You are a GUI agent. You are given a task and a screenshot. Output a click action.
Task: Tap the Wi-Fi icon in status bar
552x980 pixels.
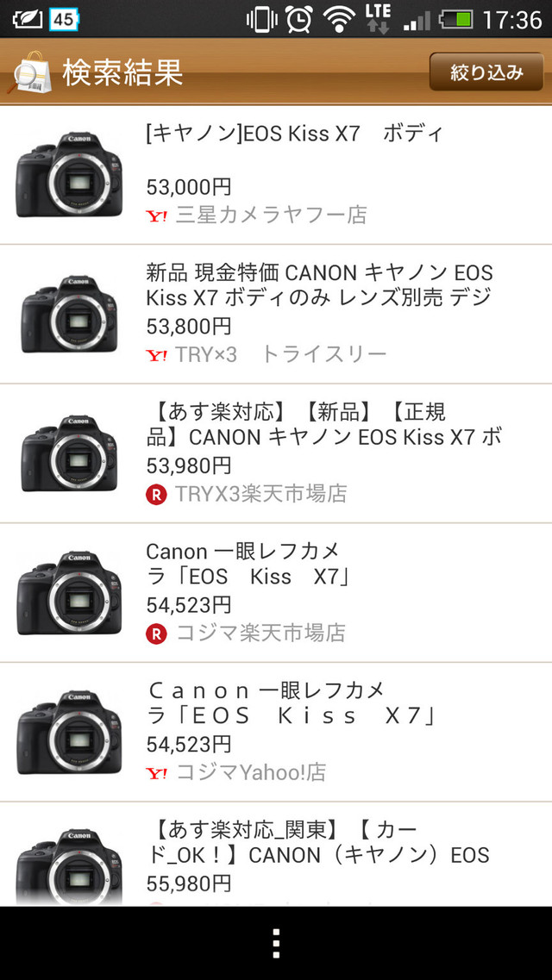(x=340, y=19)
